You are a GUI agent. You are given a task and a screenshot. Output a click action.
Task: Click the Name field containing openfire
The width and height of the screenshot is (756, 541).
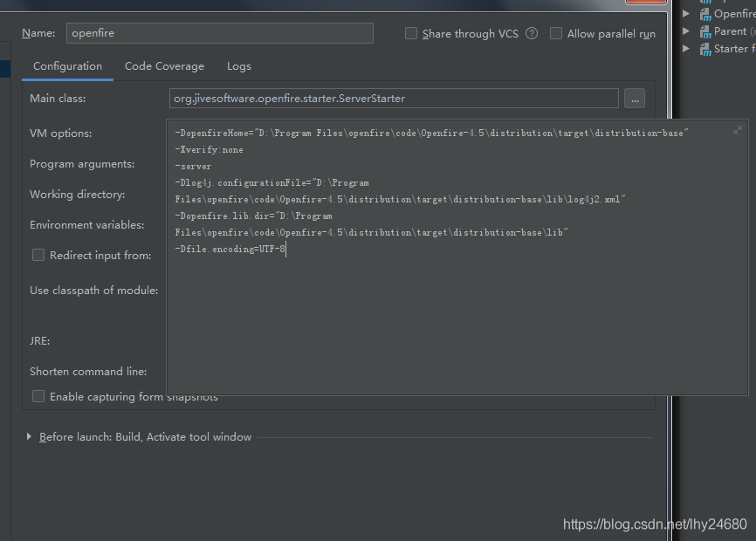(219, 33)
